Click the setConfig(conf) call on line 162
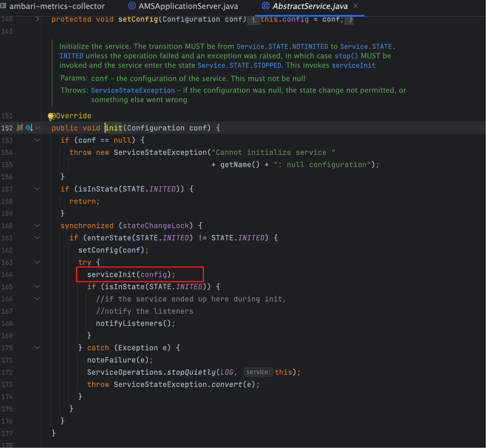486x448 pixels. coord(113,250)
